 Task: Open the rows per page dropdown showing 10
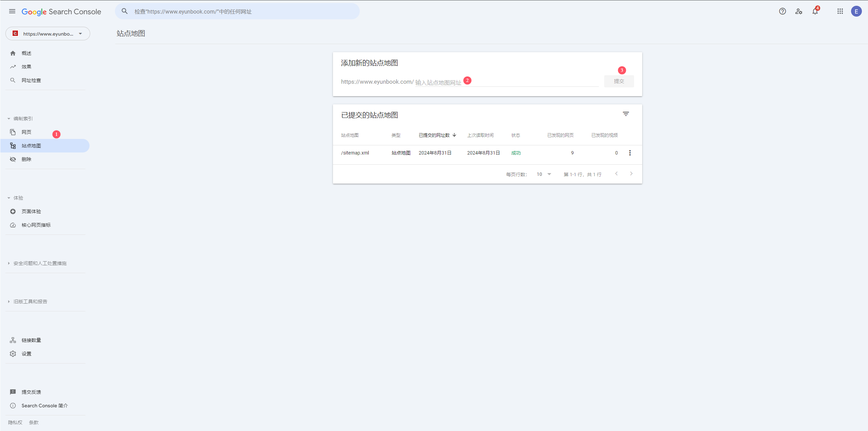point(544,174)
